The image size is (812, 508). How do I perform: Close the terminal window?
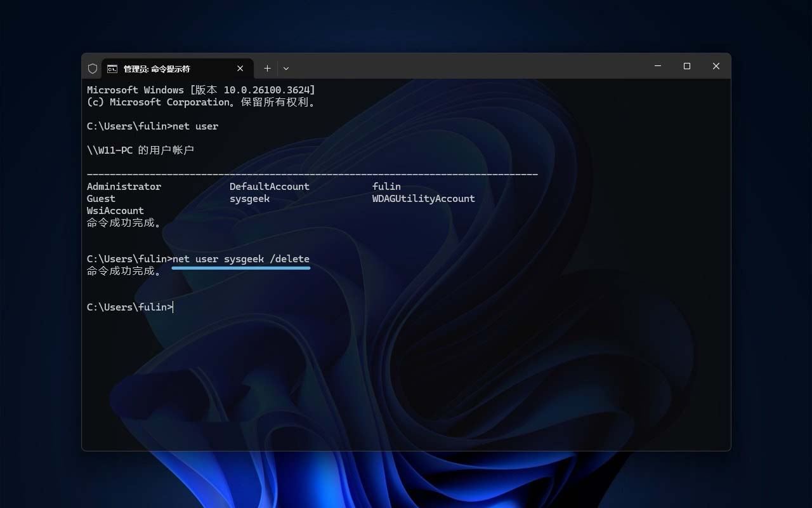pyautogui.click(x=716, y=66)
